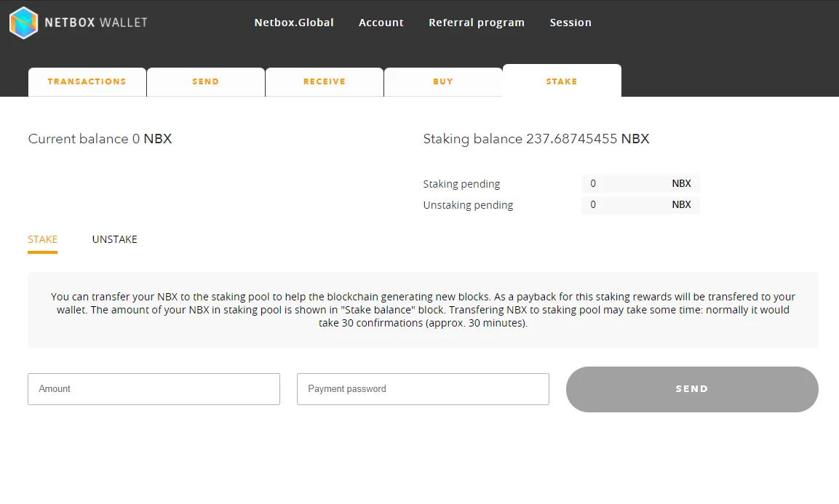Viewport: 839px width, 504px height.
Task: Click the grey SEND button
Action: coord(693,390)
